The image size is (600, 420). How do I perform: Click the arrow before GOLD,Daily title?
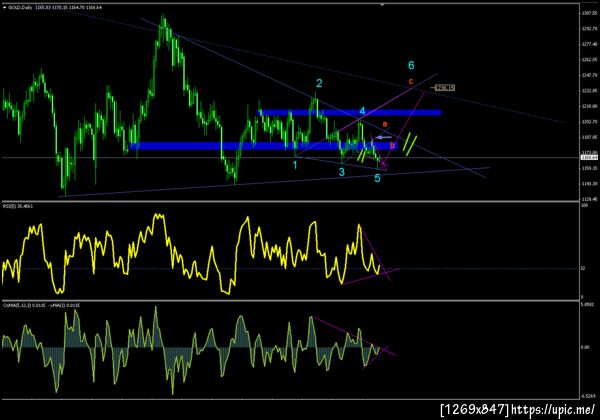[x=5, y=7]
